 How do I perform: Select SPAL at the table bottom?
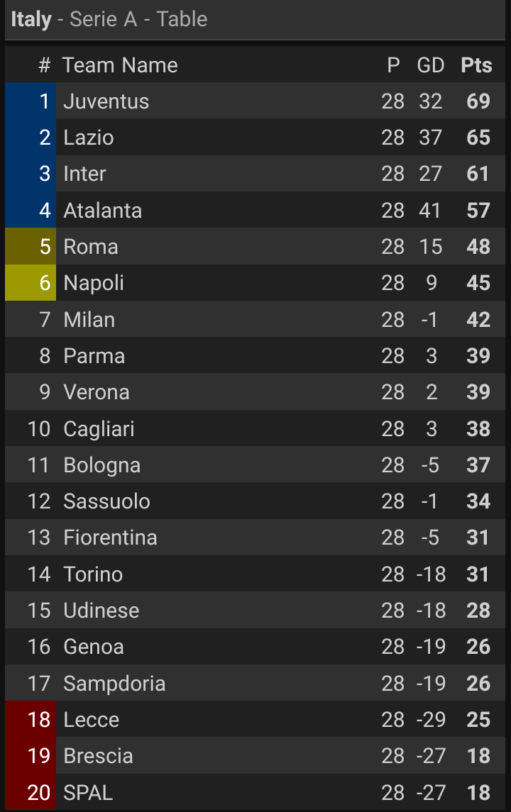pos(88,792)
